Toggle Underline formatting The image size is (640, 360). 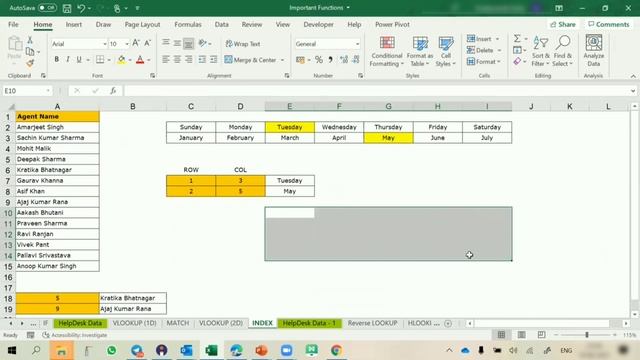coord(79,60)
